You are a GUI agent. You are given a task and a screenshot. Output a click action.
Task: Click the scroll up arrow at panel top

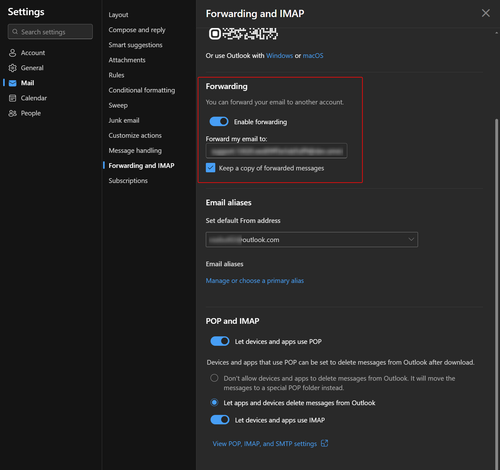(496, 33)
